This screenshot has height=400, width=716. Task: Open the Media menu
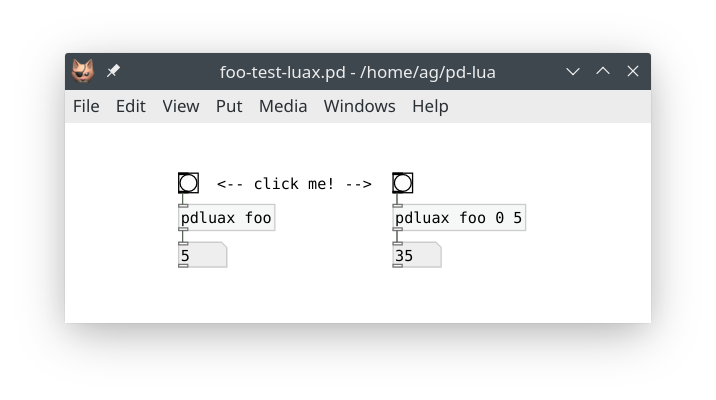point(283,106)
